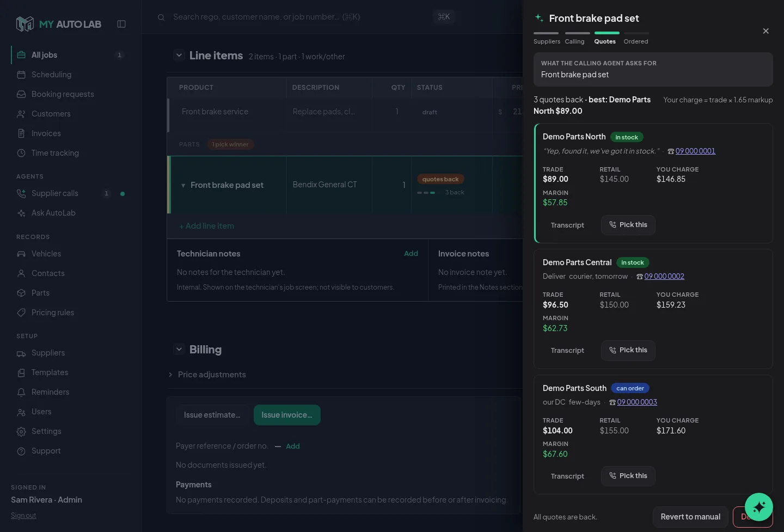Collapse the Billing section
784x532 pixels.
pos(179,349)
